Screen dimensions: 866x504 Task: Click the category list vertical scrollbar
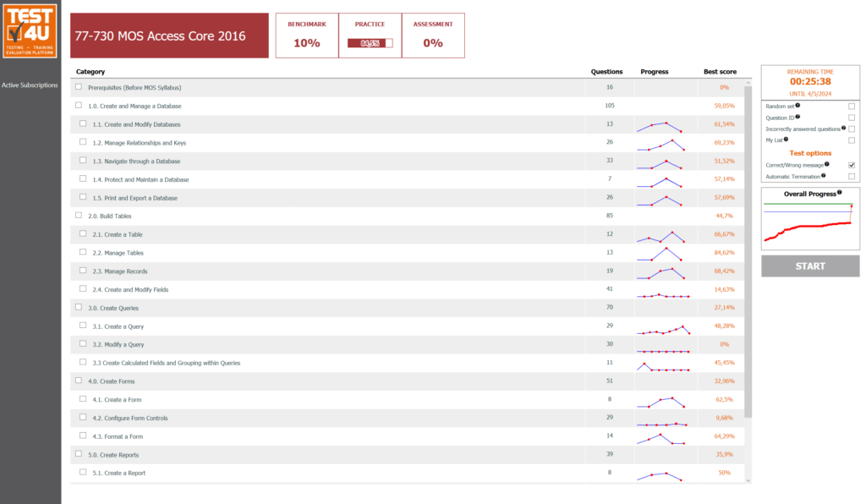point(748,254)
